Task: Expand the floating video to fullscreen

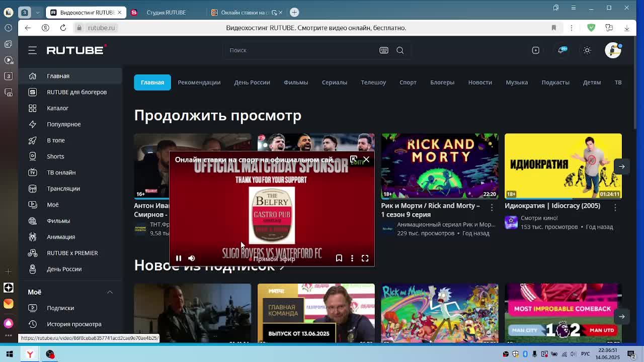Action: (x=365, y=258)
